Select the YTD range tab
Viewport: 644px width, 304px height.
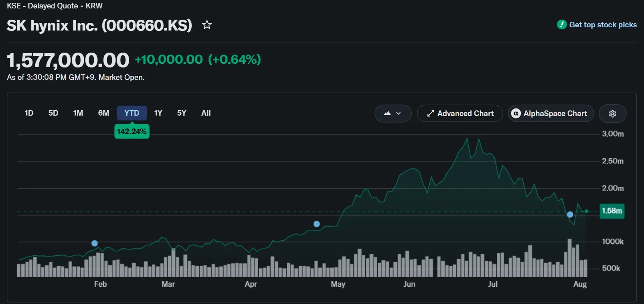pyautogui.click(x=132, y=113)
